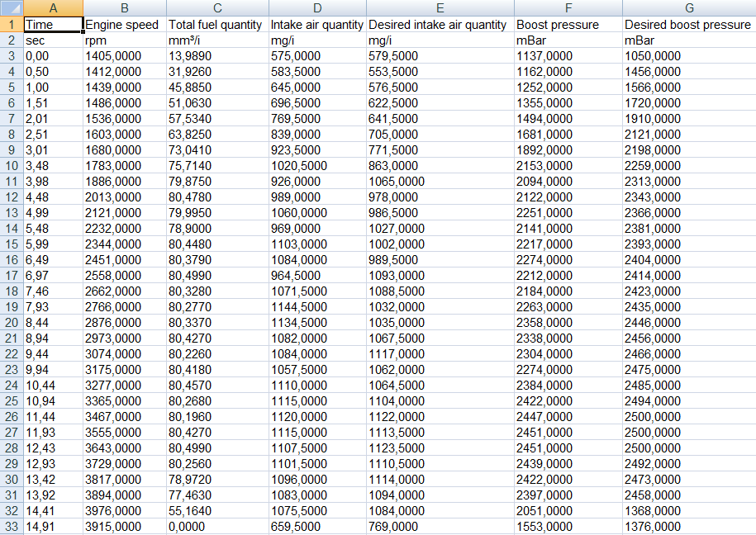
Task: Click the 'Intake air quantity' header cell
Action: pos(317,24)
